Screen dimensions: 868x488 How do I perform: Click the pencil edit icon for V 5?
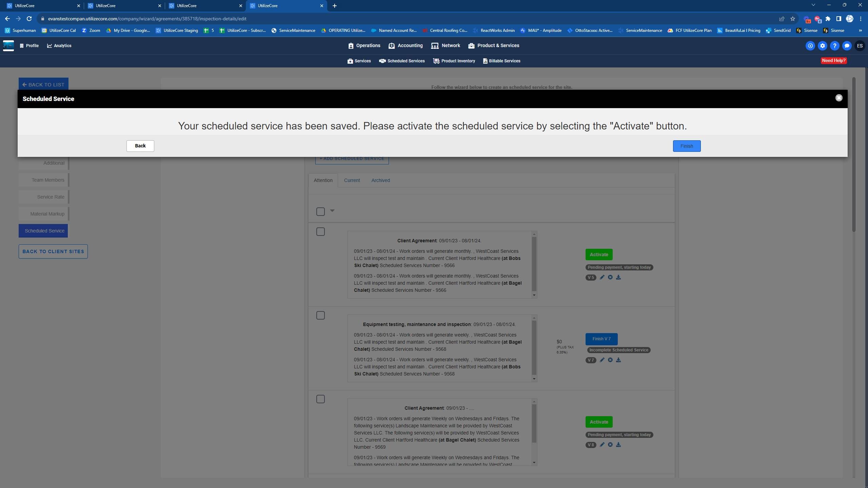[x=602, y=277]
